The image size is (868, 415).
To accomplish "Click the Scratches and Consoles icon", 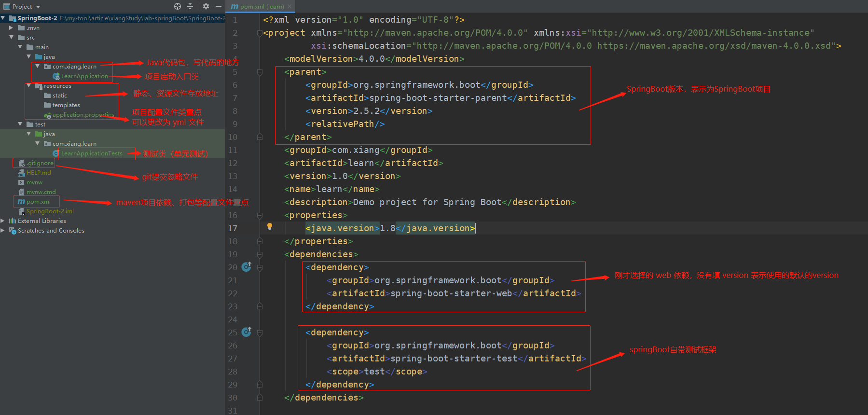I will point(13,231).
